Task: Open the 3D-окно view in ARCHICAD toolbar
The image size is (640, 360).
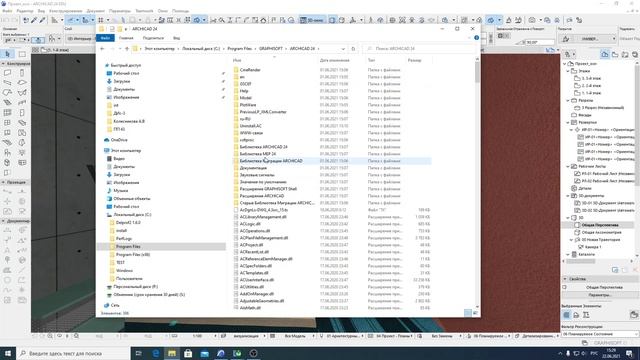Action: point(312,20)
